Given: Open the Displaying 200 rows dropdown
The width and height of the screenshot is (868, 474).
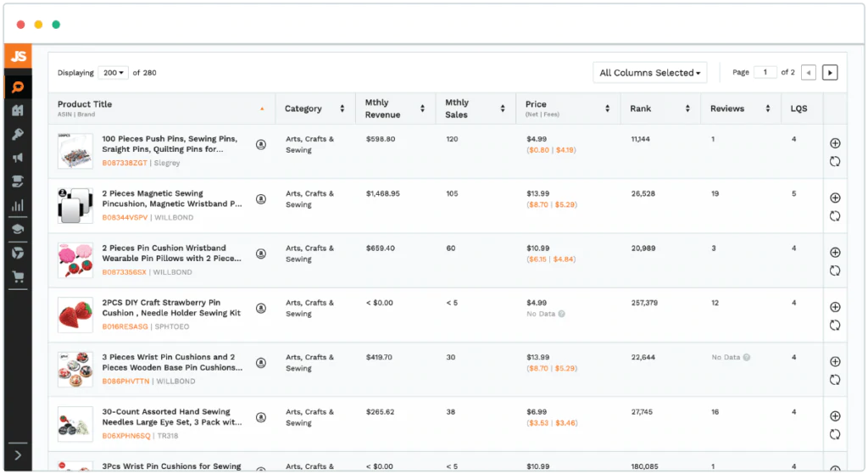Looking at the screenshot, I should point(113,73).
